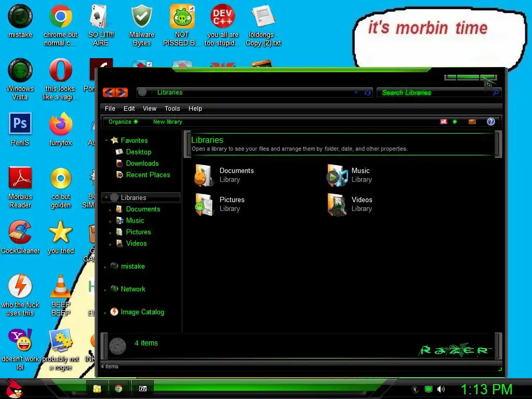Click the volume speaker tray icon
532x399 pixels.
click(x=441, y=389)
